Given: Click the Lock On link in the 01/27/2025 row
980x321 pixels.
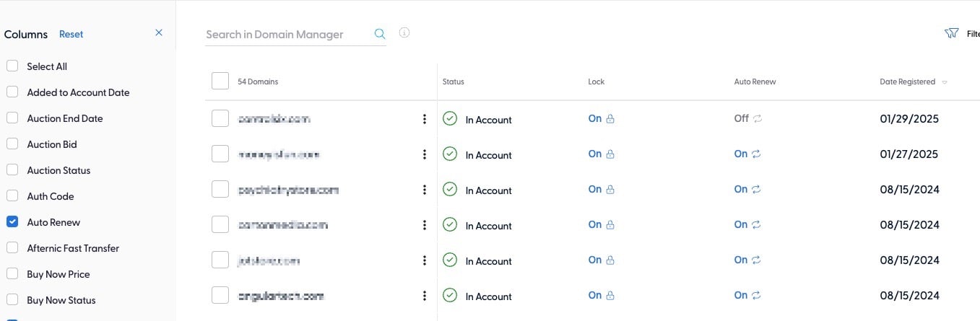Looking at the screenshot, I should (x=595, y=154).
